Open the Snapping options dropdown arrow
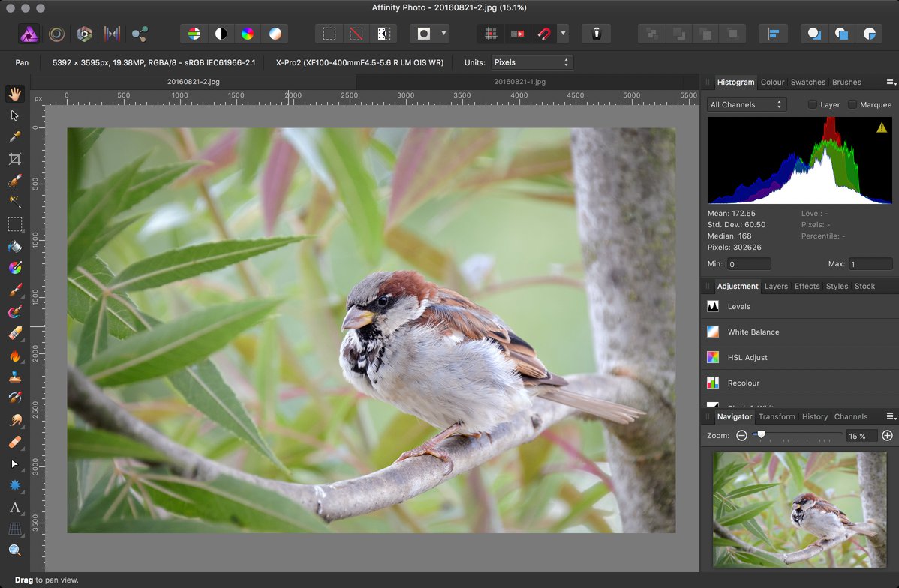Image resolution: width=899 pixels, height=588 pixels. tap(563, 34)
